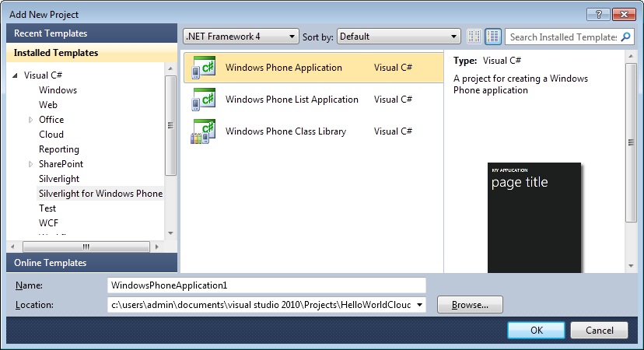The width and height of the screenshot is (644, 350).
Task: Expand the Office tree node
Action: coord(31,120)
